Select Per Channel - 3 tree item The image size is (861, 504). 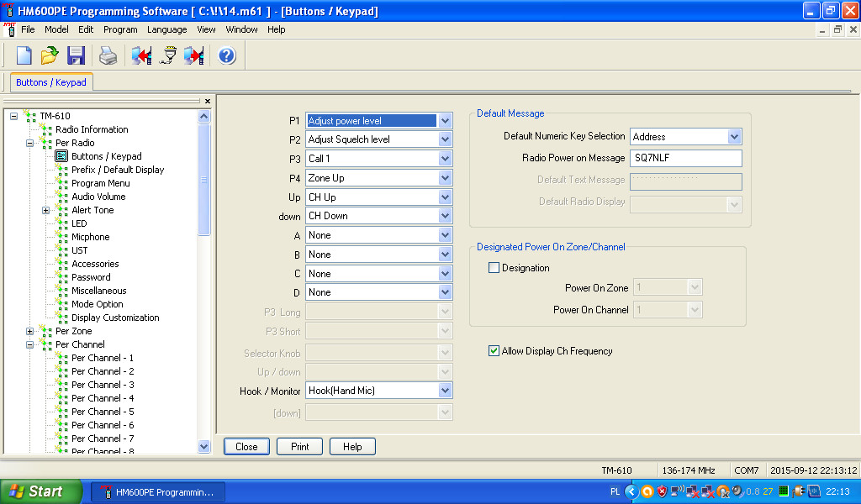click(103, 385)
